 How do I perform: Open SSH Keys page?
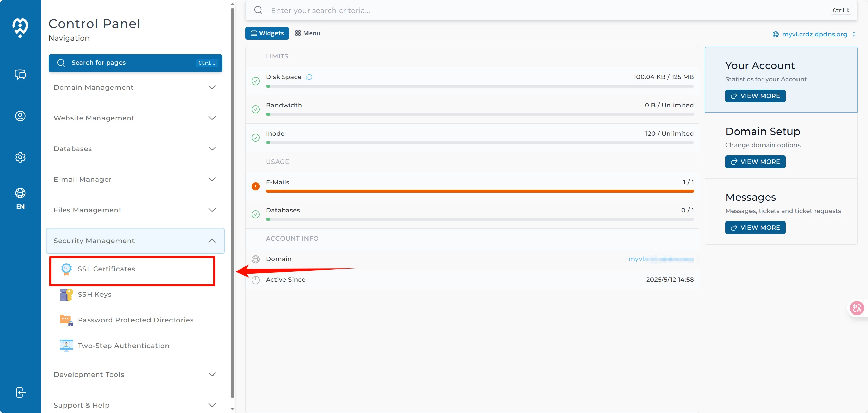click(94, 294)
